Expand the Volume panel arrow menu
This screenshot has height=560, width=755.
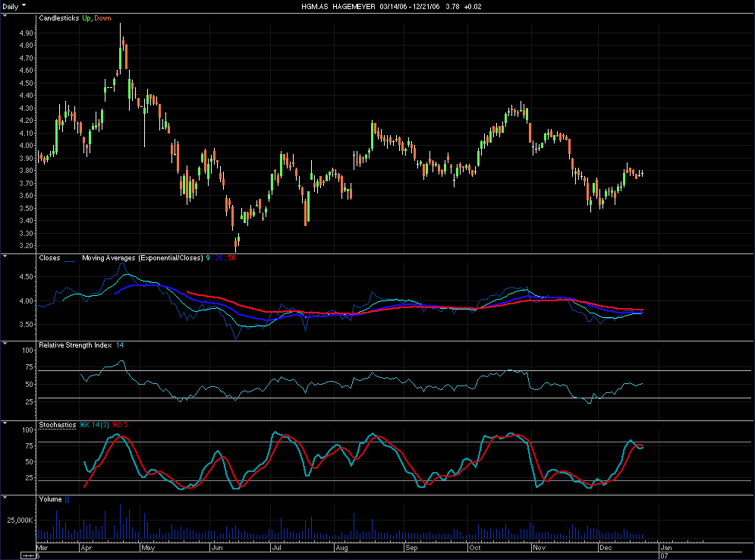coord(6,499)
